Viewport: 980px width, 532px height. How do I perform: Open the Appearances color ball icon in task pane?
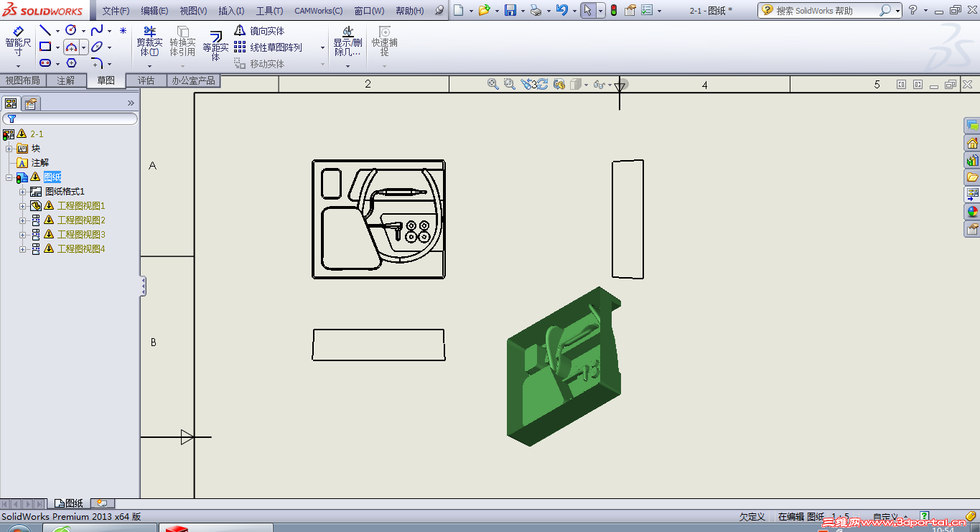972,212
